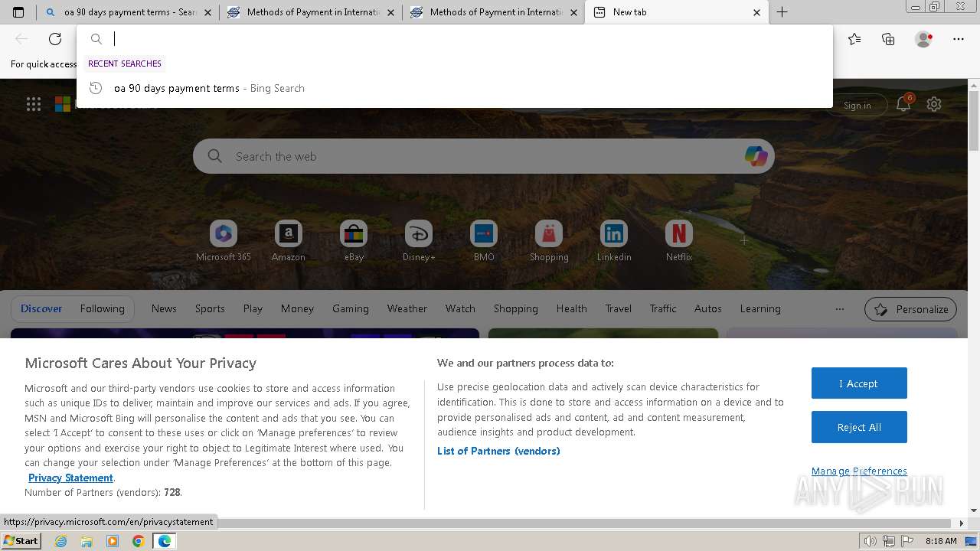
Task: Open the News category
Action: (x=164, y=308)
